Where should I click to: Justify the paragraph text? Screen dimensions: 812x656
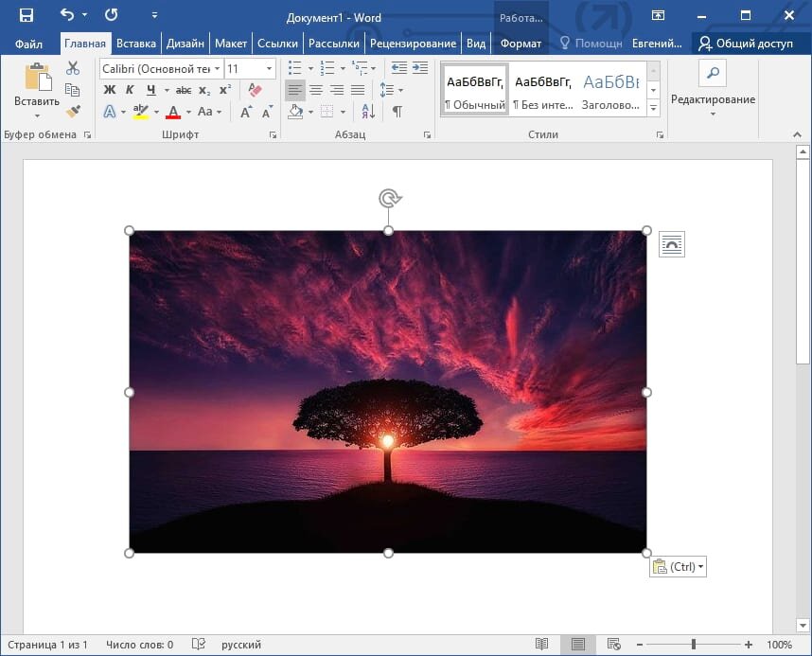coord(358,90)
